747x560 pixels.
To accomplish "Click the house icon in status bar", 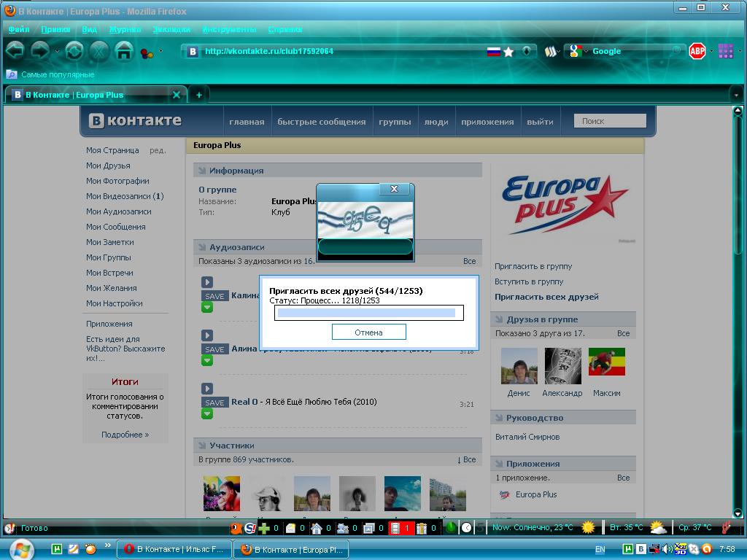I will point(317,528).
